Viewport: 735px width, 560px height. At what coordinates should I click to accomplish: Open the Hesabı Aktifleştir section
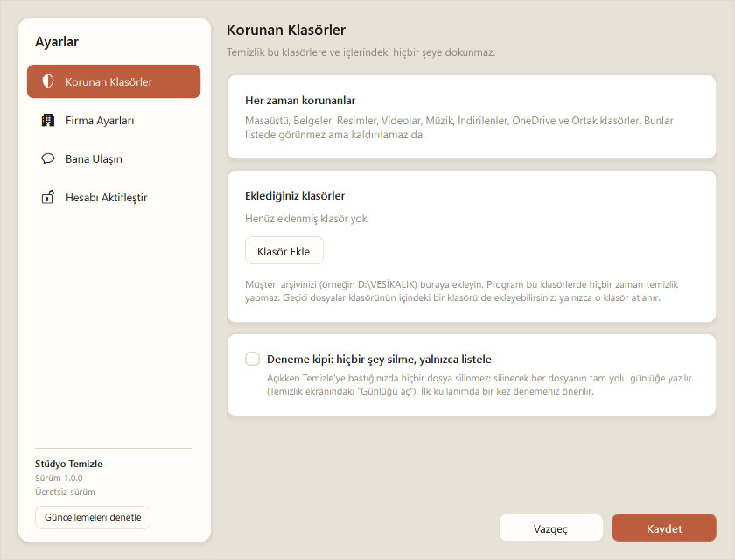pyautogui.click(x=114, y=197)
